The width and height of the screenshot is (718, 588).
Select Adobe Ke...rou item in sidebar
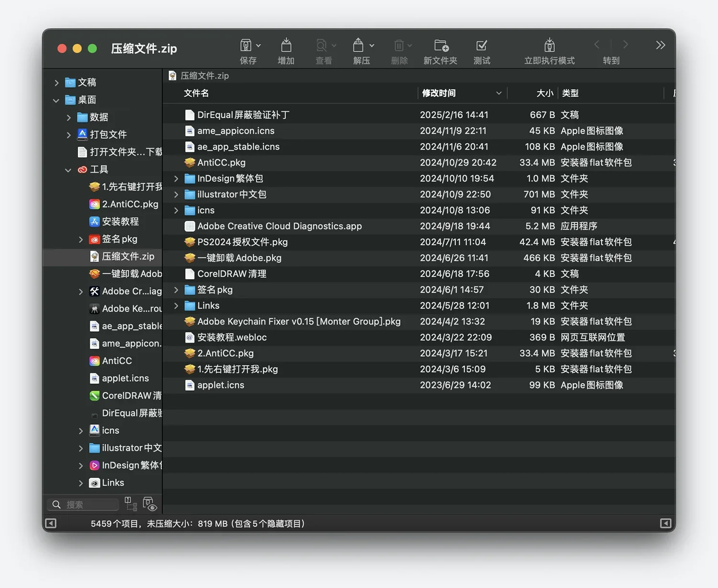[103, 309]
